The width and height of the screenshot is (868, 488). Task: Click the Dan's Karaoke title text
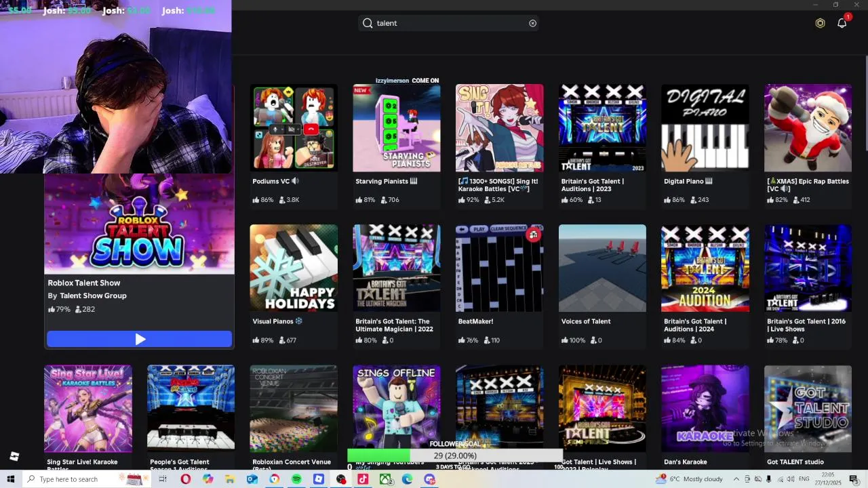point(685,462)
